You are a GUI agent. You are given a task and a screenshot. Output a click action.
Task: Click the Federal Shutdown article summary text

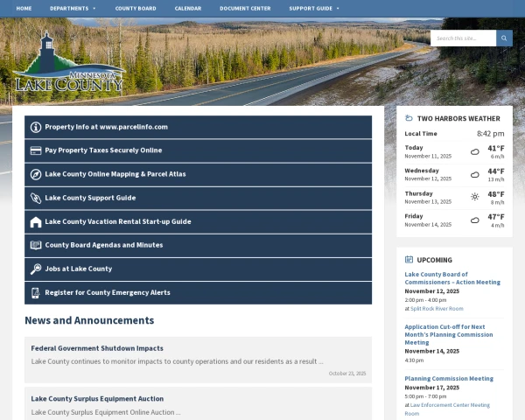tap(177, 361)
